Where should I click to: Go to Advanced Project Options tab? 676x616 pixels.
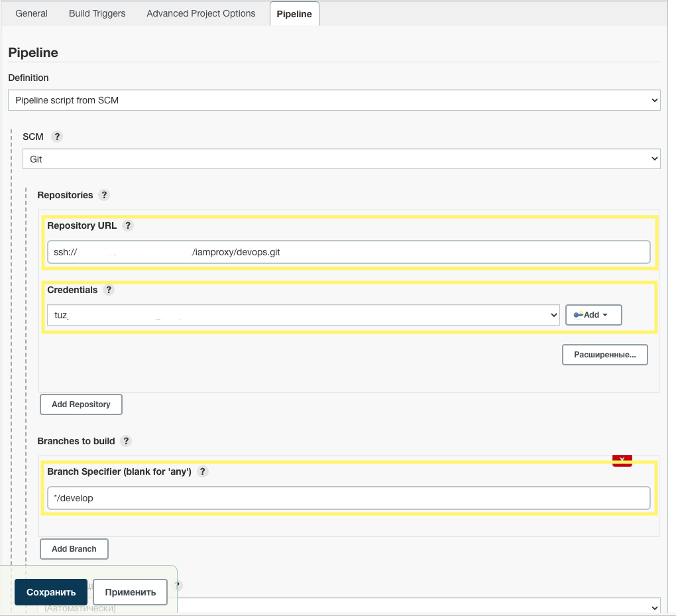tap(201, 13)
